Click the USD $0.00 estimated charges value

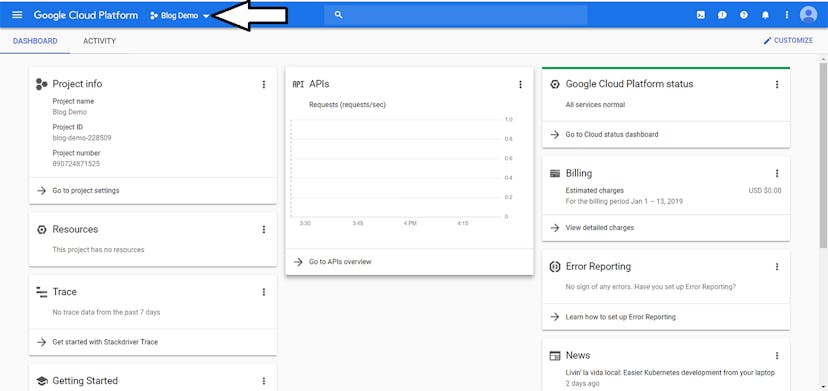pos(765,191)
